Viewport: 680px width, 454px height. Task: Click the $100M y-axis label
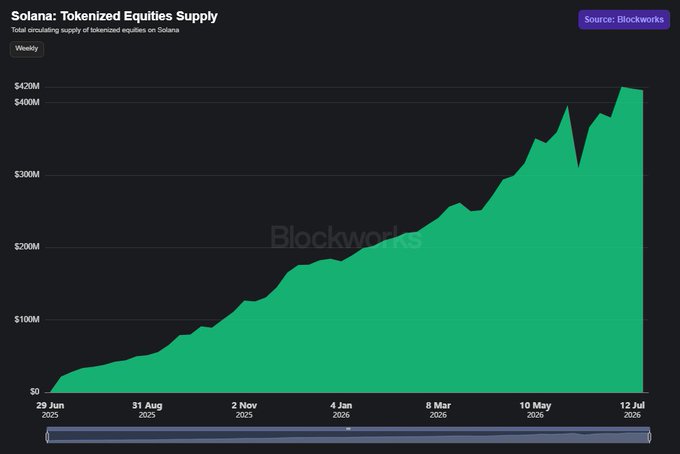pos(27,320)
